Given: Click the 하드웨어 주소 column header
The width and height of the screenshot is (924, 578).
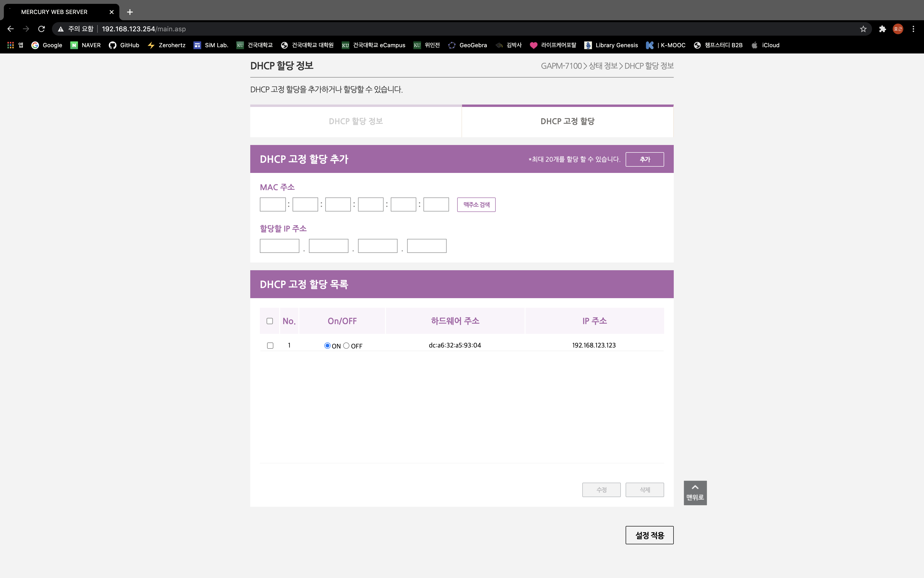Looking at the screenshot, I should coord(455,321).
